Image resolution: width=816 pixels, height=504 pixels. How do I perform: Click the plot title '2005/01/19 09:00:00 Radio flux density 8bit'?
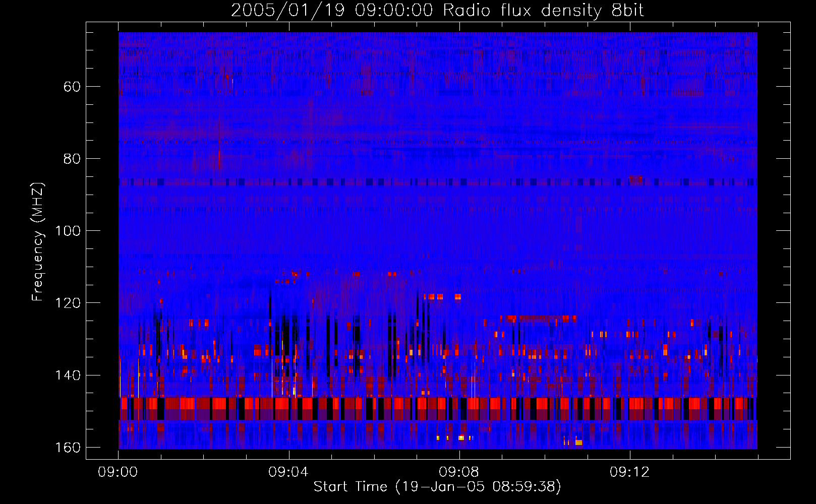point(437,11)
